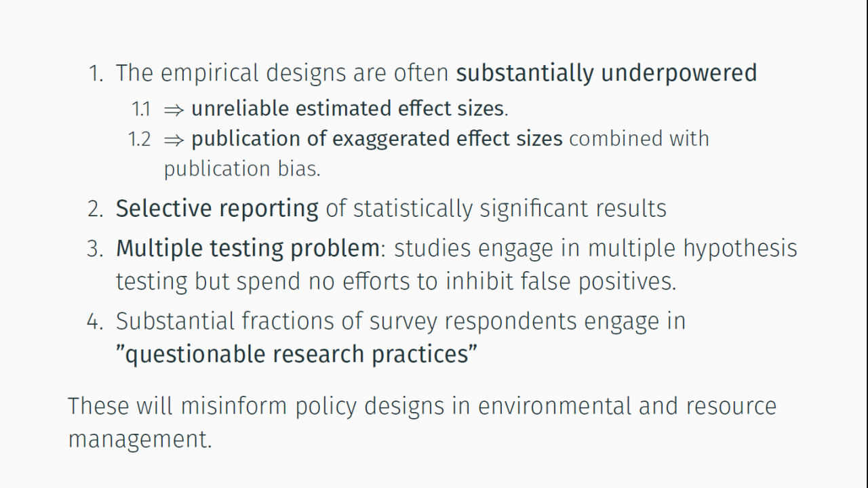The height and width of the screenshot is (488, 868).
Task: Select the "unreliable estimated effect sizes" sub-item
Action: pos(349,108)
